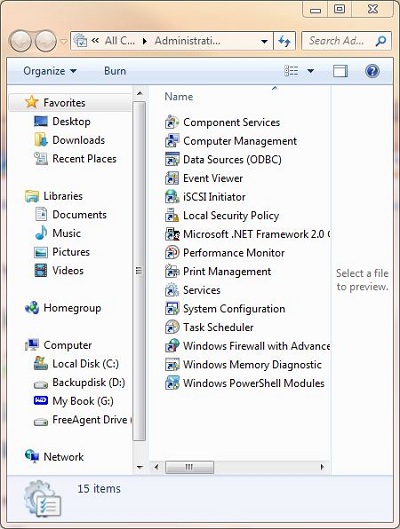Select the Event Viewer icon
This screenshot has height=529, width=400.
[x=172, y=178]
